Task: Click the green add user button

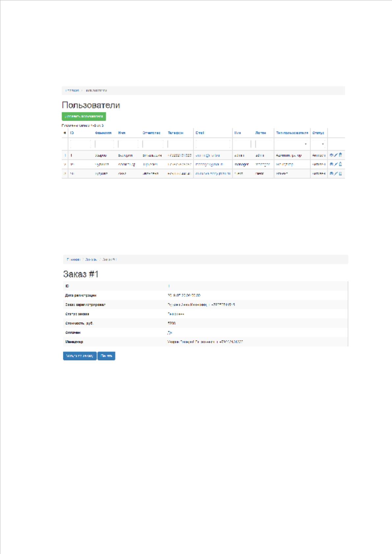Action: pyautogui.click(x=84, y=116)
